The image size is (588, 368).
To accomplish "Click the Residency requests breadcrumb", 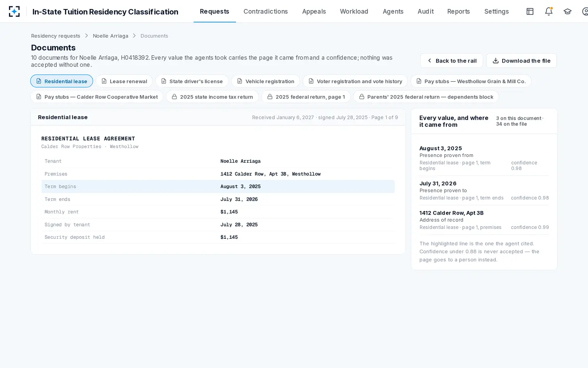I will (56, 36).
